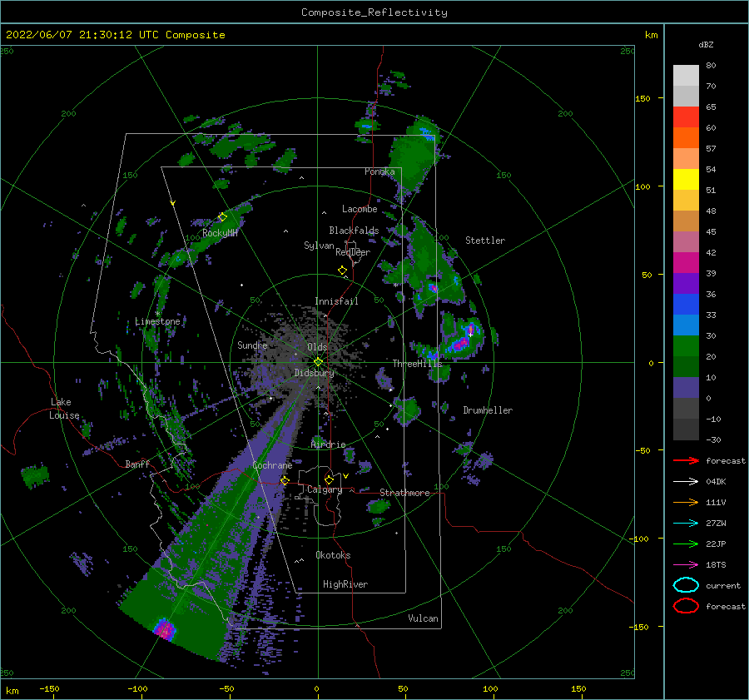Viewport: 749px width, 700px height.
Task: Click the Didsbury town label
Action: point(315,373)
